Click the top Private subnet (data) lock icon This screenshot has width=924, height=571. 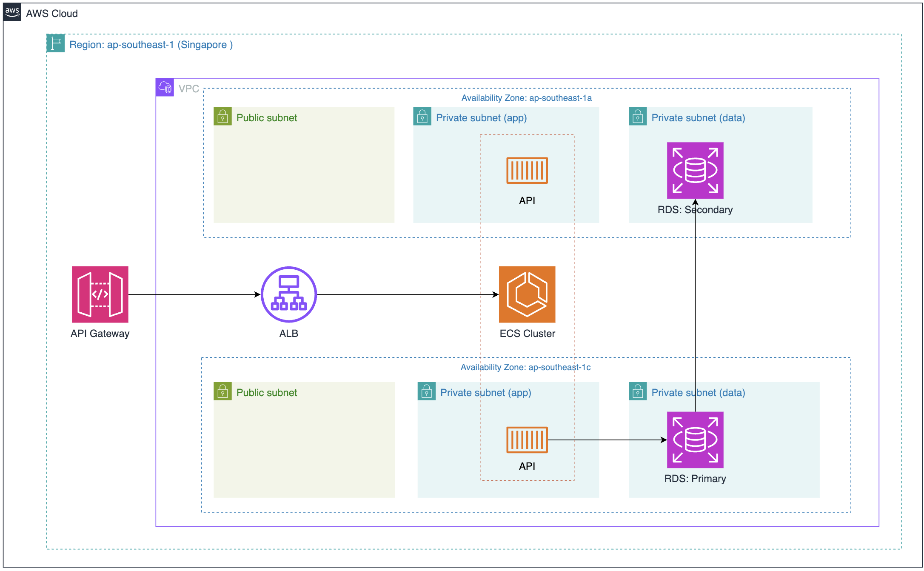point(638,116)
